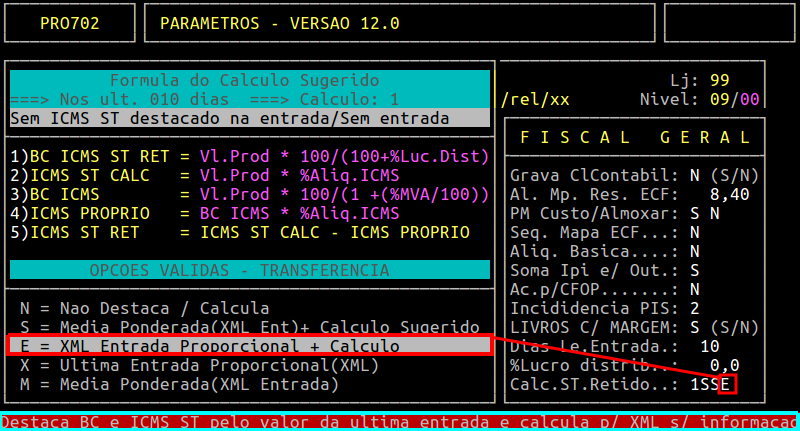This screenshot has width=800, height=431.
Task: Toggle the Seq. Mapa ECF value
Action: point(694,232)
